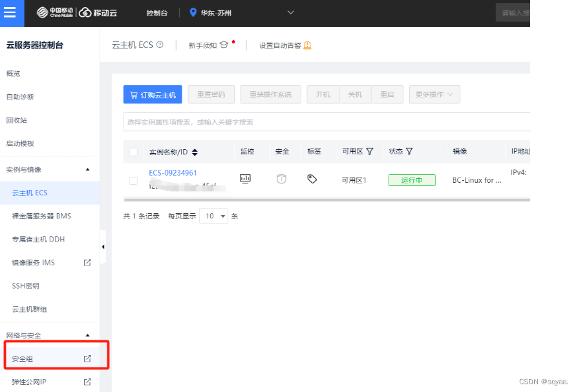Click the help icon next to 云主机 ECS

(x=160, y=45)
